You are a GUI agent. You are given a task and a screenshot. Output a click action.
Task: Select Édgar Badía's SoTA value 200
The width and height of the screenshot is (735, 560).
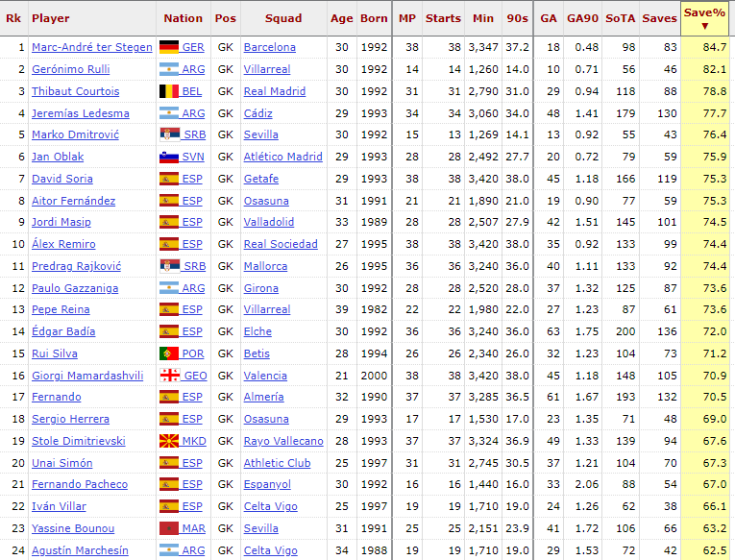pyautogui.click(x=625, y=331)
